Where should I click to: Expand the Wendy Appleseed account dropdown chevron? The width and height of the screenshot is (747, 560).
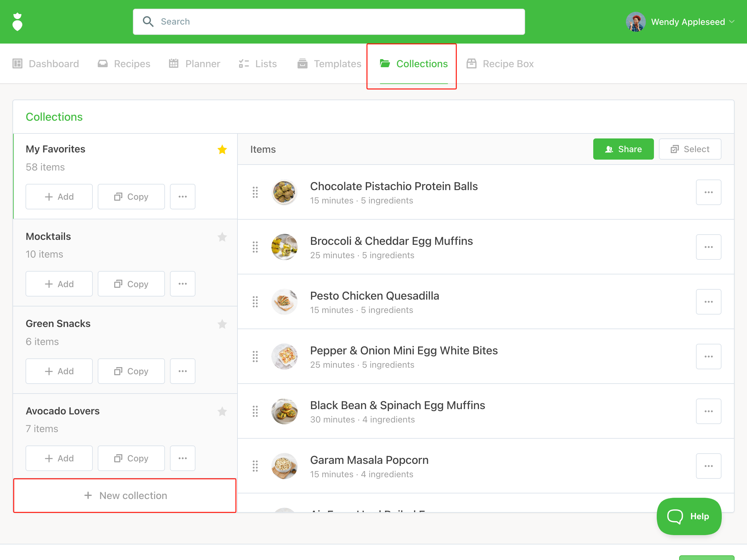(732, 21)
